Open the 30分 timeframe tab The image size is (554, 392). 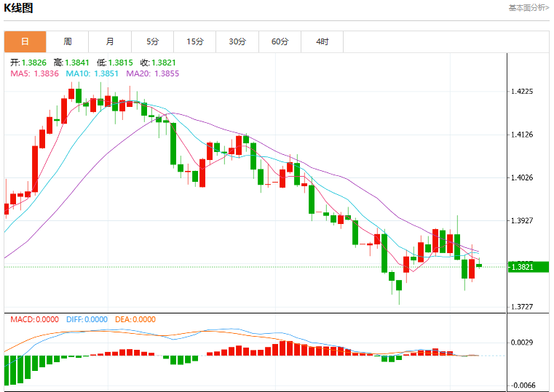237,41
